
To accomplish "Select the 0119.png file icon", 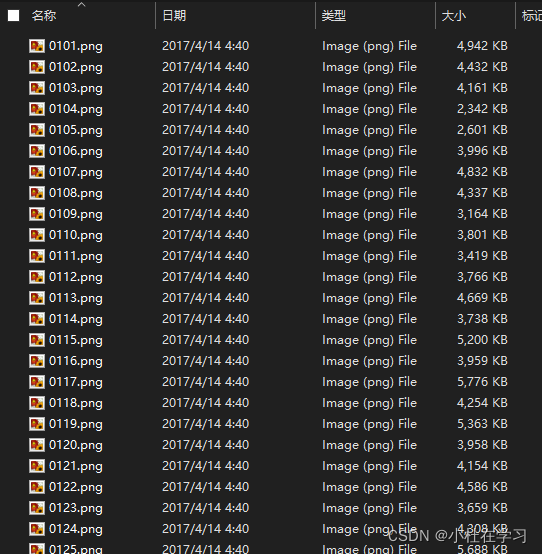I will pyautogui.click(x=37, y=424).
